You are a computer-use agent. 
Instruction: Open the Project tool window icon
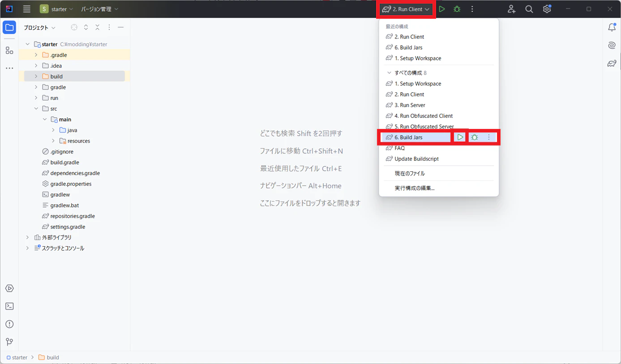[x=9, y=27]
